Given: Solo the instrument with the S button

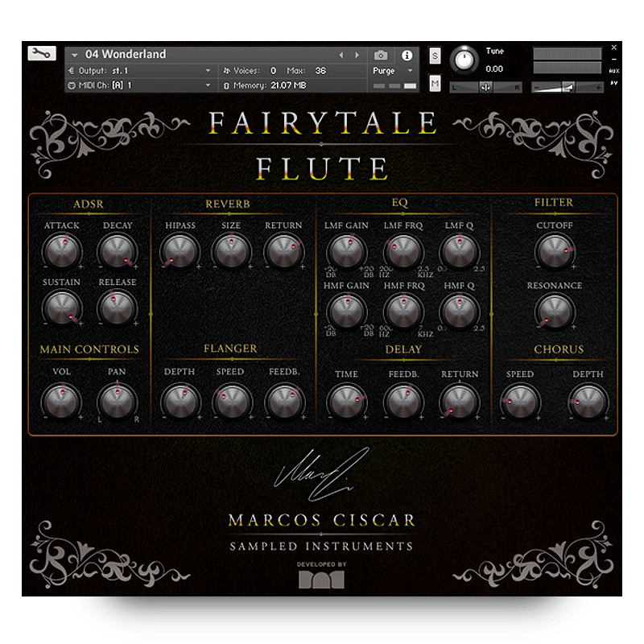Looking at the screenshot, I should pos(435,55).
